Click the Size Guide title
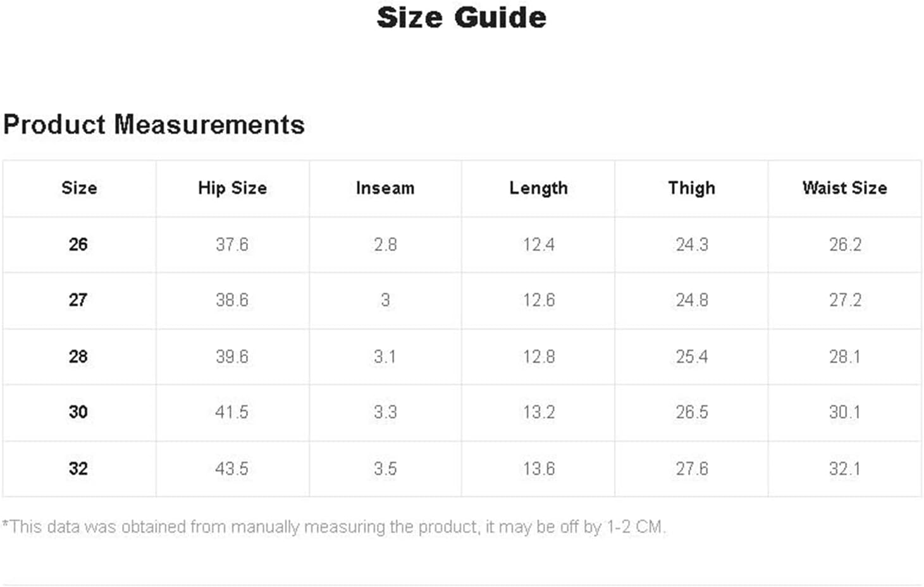Screen dimensions: 924x587 click(462, 18)
